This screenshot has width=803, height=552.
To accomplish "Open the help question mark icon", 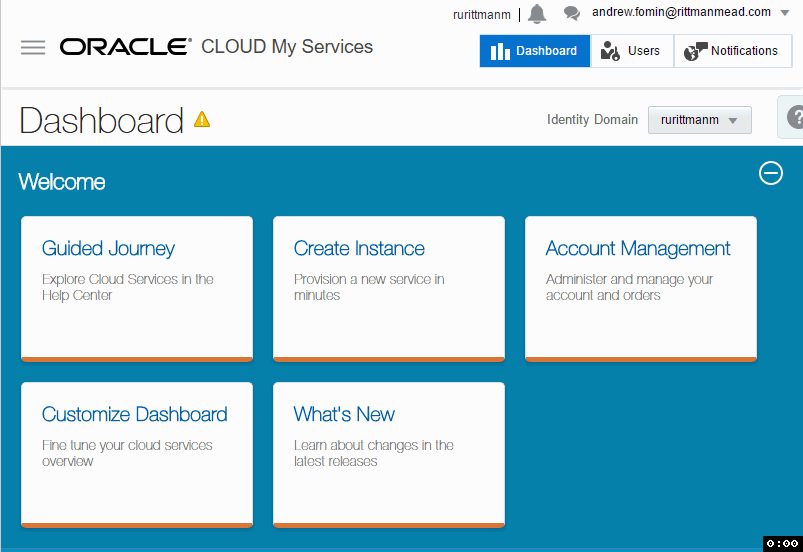I will tap(795, 117).
